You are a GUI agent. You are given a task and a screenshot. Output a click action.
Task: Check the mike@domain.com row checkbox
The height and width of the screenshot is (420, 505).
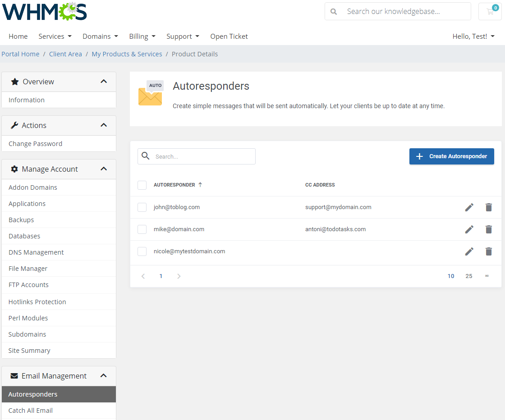[x=142, y=229]
